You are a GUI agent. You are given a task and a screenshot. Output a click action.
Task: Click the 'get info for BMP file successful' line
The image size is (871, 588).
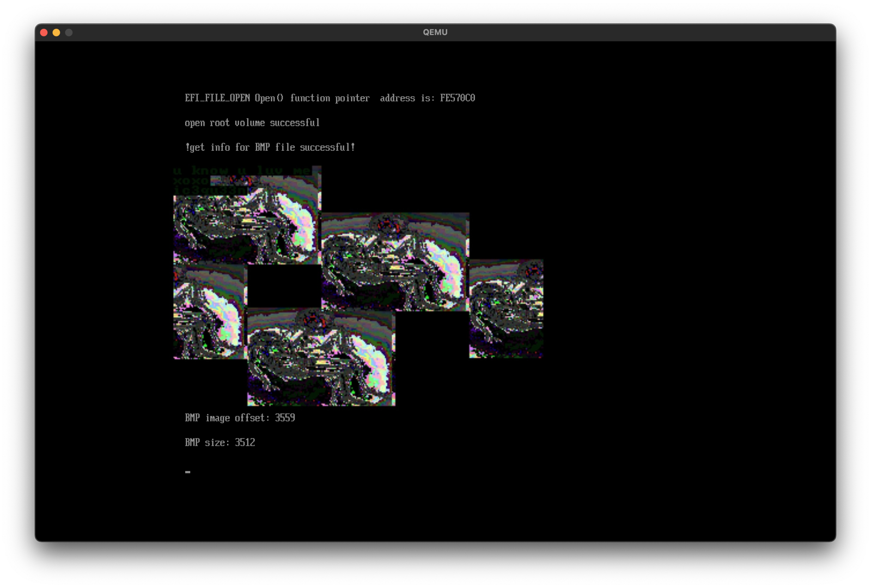coord(270,148)
